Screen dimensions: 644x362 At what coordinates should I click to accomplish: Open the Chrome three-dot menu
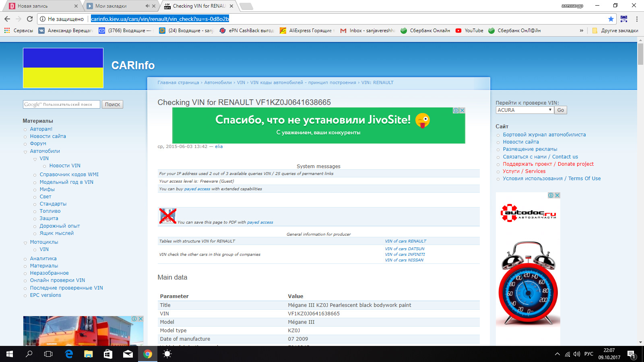tap(637, 19)
